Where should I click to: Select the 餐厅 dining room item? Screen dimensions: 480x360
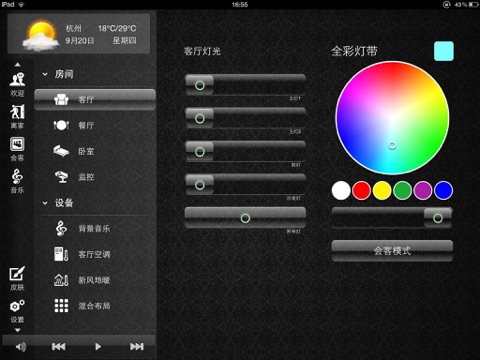tap(95, 125)
